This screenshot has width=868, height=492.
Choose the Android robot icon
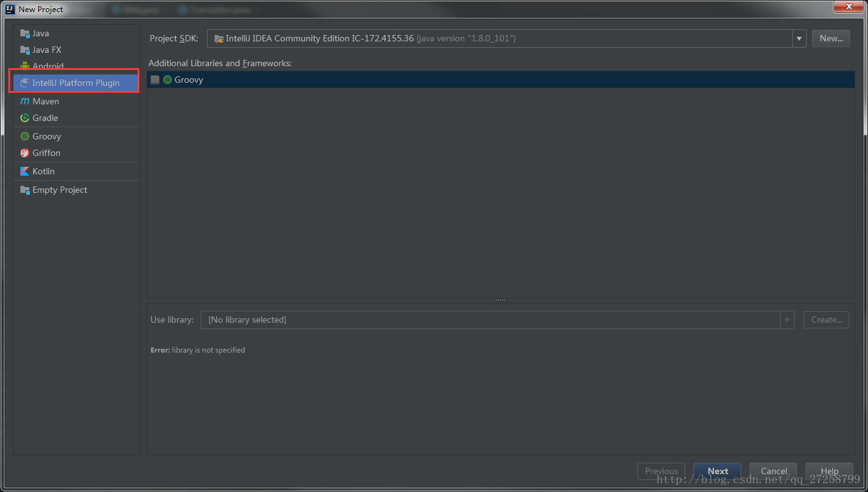[25, 66]
